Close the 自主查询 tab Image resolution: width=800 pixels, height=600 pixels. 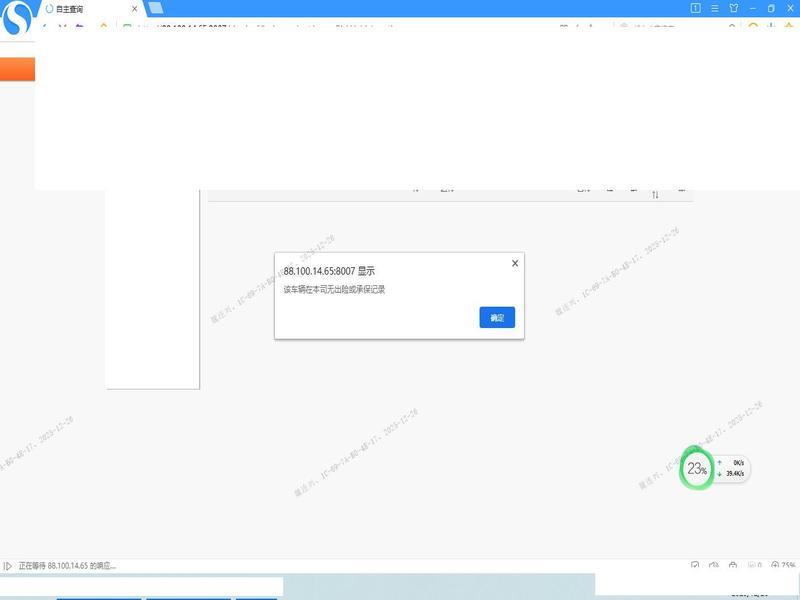click(134, 8)
